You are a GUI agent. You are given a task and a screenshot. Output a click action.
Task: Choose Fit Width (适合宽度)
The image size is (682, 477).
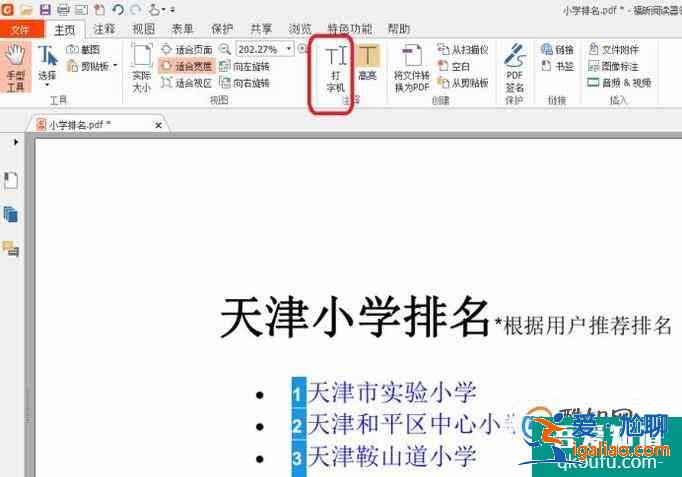point(186,66)
